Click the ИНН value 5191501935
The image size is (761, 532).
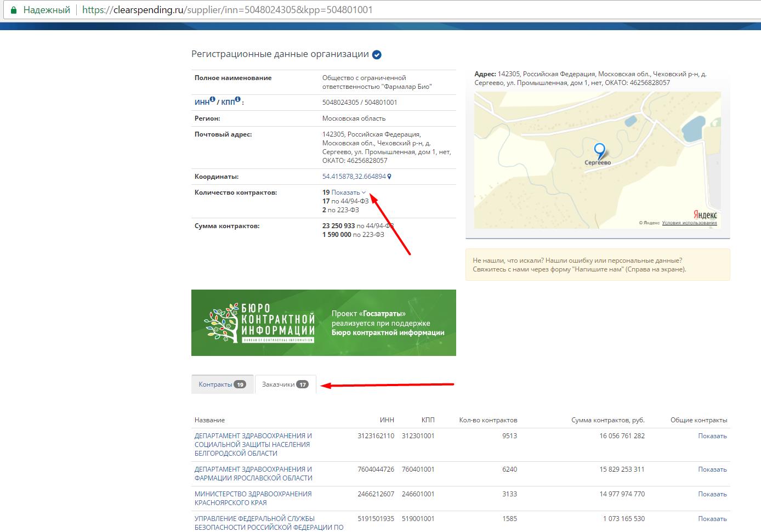pos(376,519)
